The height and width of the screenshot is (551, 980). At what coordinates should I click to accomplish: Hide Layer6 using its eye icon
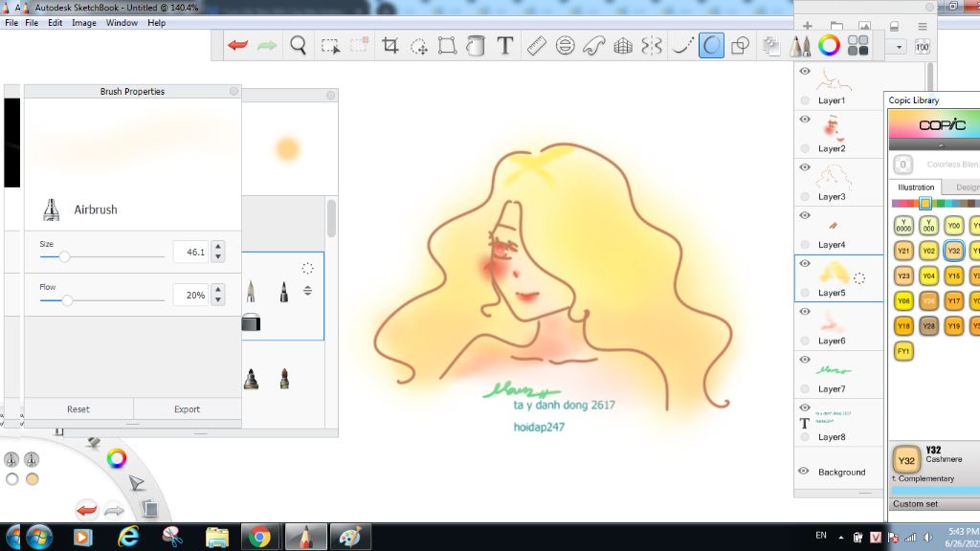805,312
